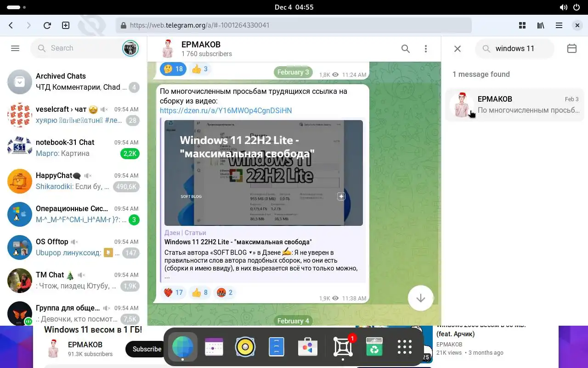Open the browser hamburger menu
Viewport: 588px width, 368px height.
coord(559,25)
